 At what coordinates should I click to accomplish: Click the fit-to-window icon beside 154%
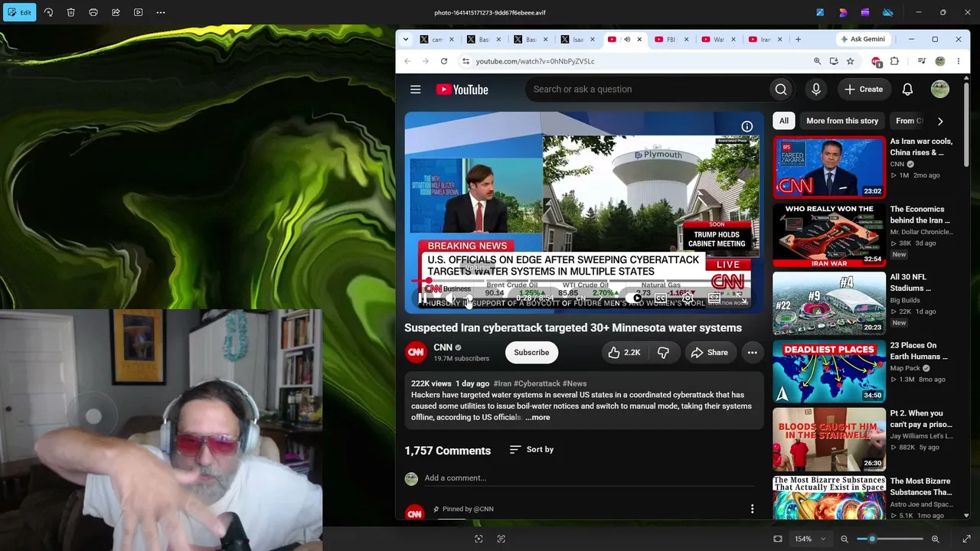pyautogui.click(x=778, y=539)
